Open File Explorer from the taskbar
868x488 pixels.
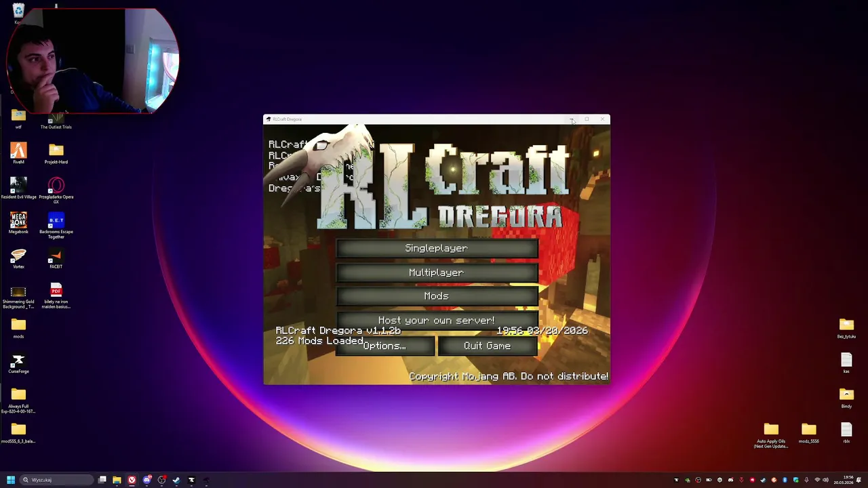pyautogui.click(x=117, y=480)
